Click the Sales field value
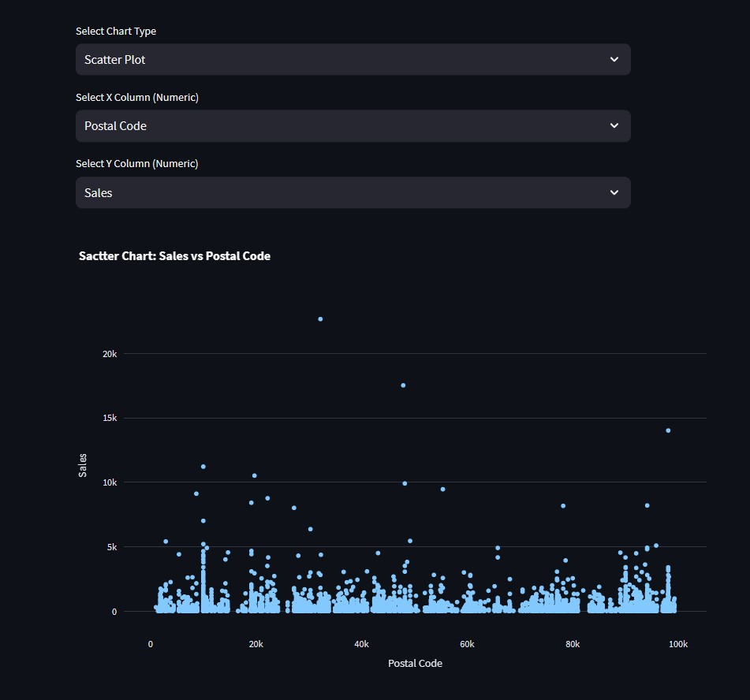This screenshot has width=750, height=700. click(x=98, y=192)
